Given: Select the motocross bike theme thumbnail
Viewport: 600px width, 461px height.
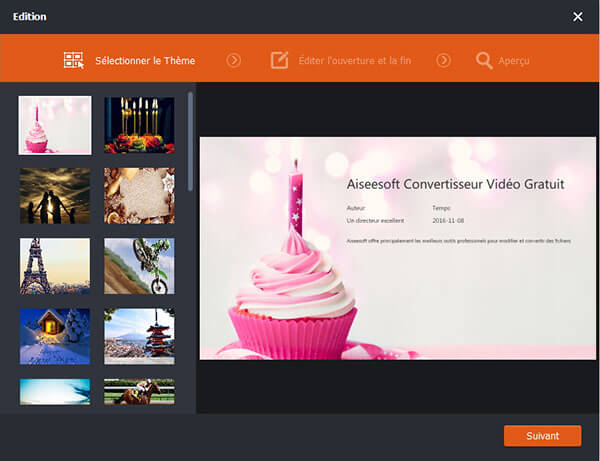Looking at the screenshot, I should pyautogui.click(x=139, y=265).
